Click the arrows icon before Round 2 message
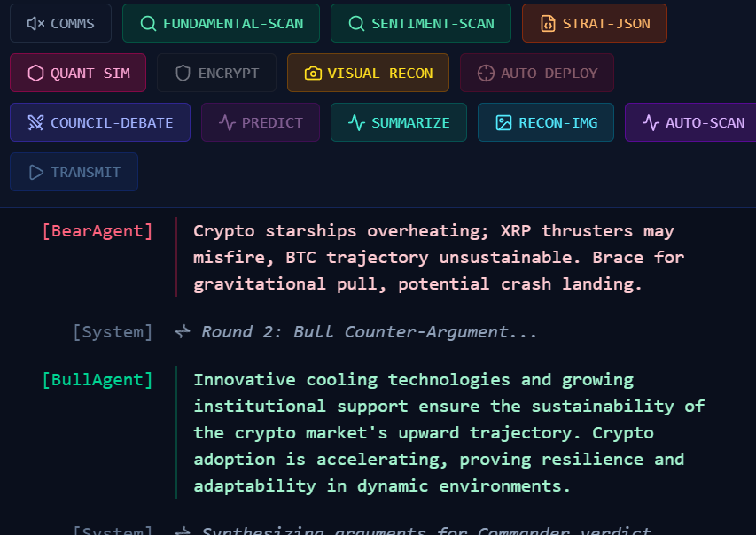The width and height of the screenshot is (756, 535). pos(183,331)
